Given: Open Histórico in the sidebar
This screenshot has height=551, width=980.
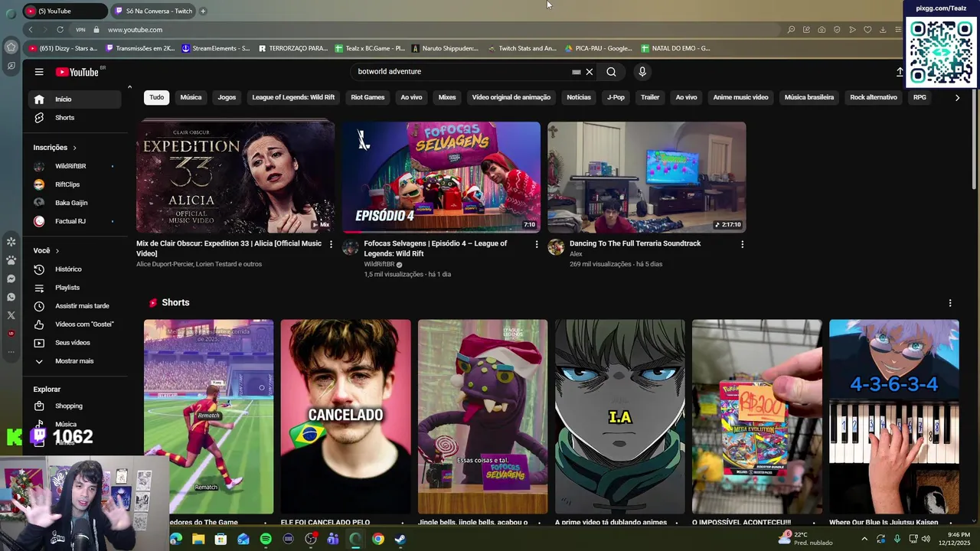Looking at the screenshot, I should pos(74,269).
